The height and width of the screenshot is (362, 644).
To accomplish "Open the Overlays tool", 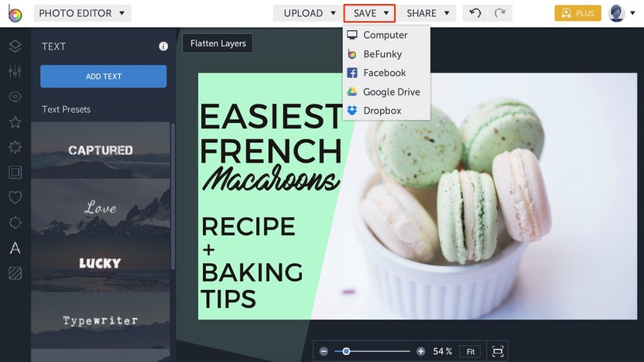I will (15, 223).
